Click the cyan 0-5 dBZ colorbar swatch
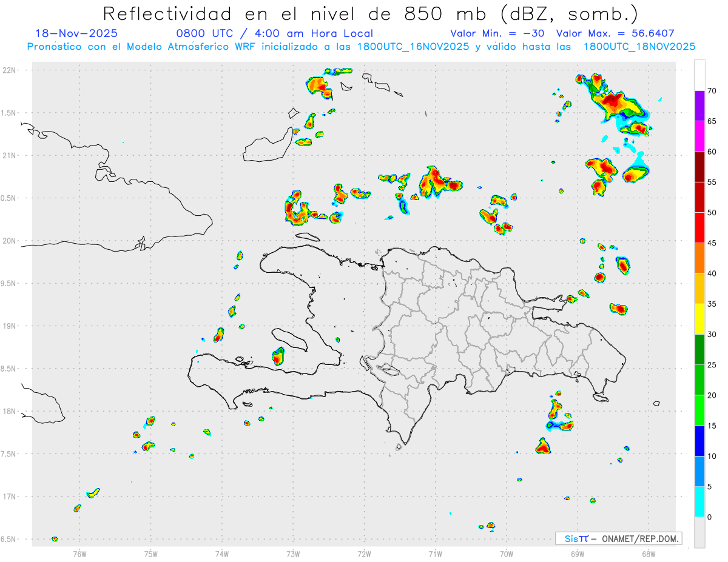Screen dimensions: 728x562 (x=699, y=502)
